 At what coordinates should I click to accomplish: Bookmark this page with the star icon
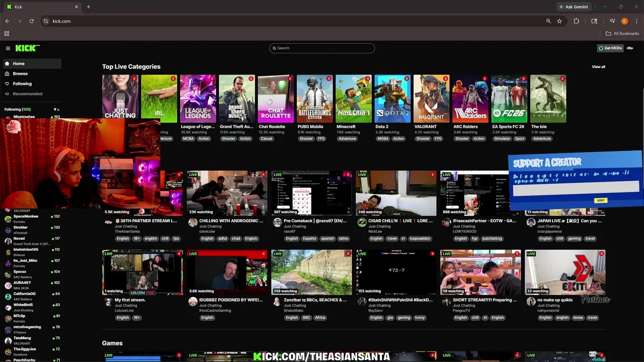point(559,21)
